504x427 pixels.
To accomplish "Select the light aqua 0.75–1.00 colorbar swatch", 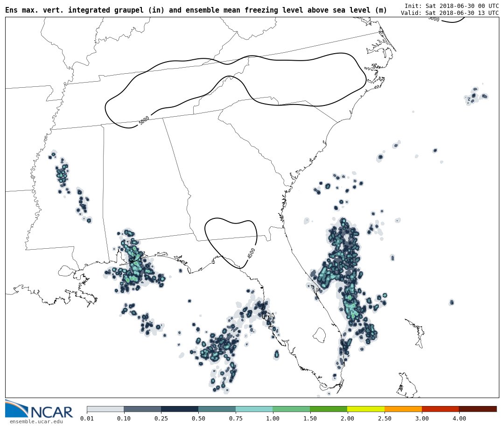I will click(254, 409).
